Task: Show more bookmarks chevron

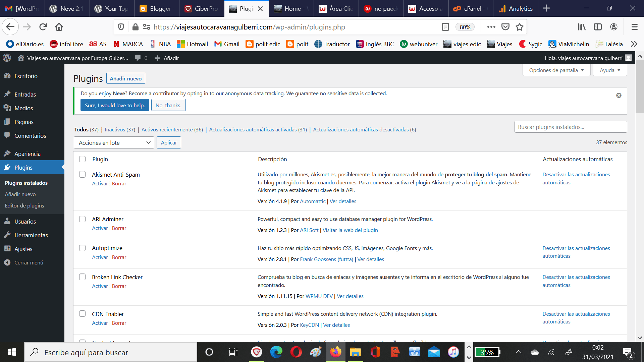Action: [634, 44]
